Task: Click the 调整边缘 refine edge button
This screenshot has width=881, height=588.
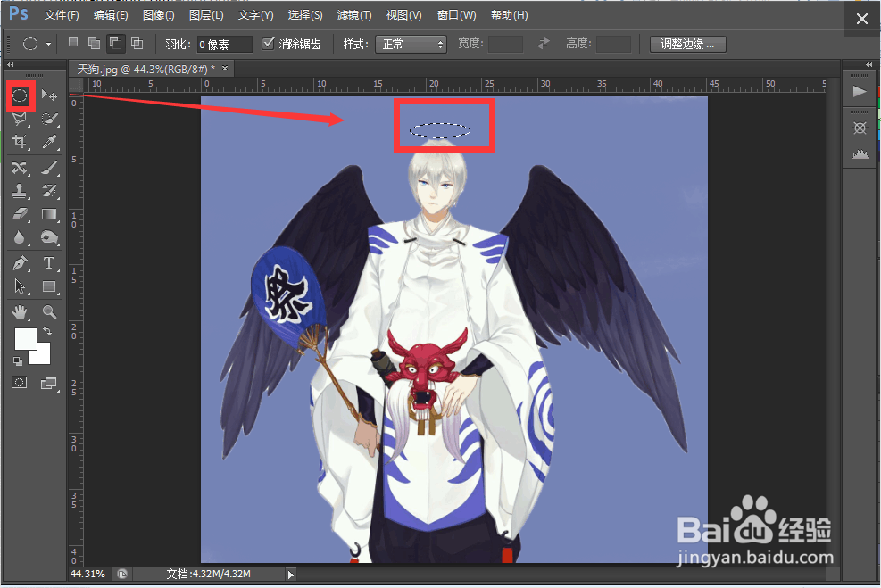Action: tap(687, 44)
